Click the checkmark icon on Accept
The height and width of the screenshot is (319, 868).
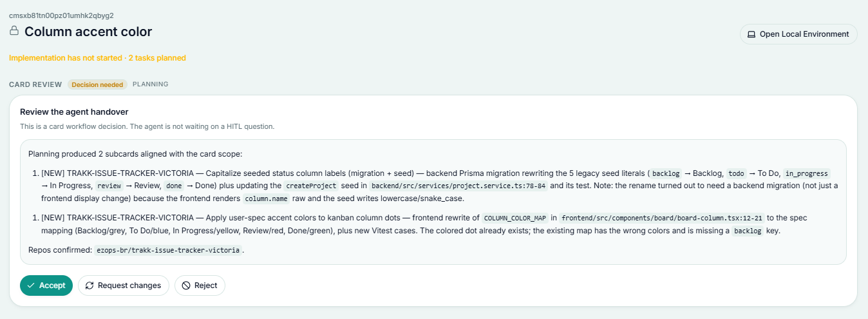(x=31, y=285)
